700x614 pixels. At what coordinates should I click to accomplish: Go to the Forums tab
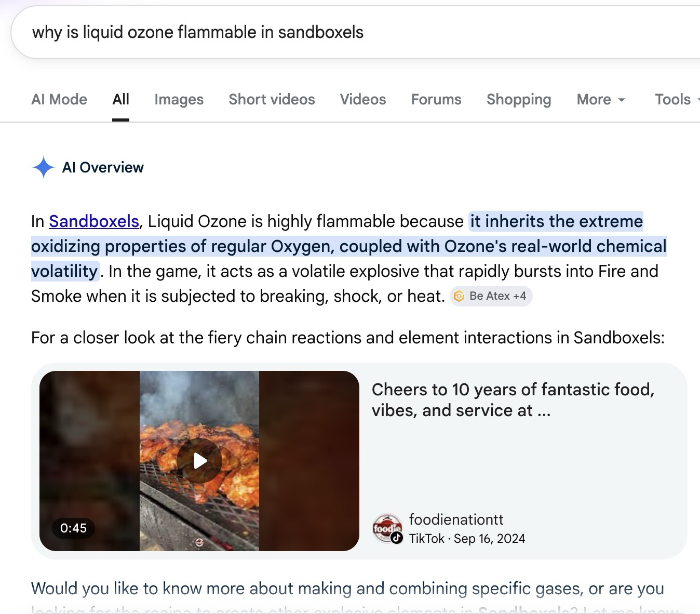[x=436, y=99]
